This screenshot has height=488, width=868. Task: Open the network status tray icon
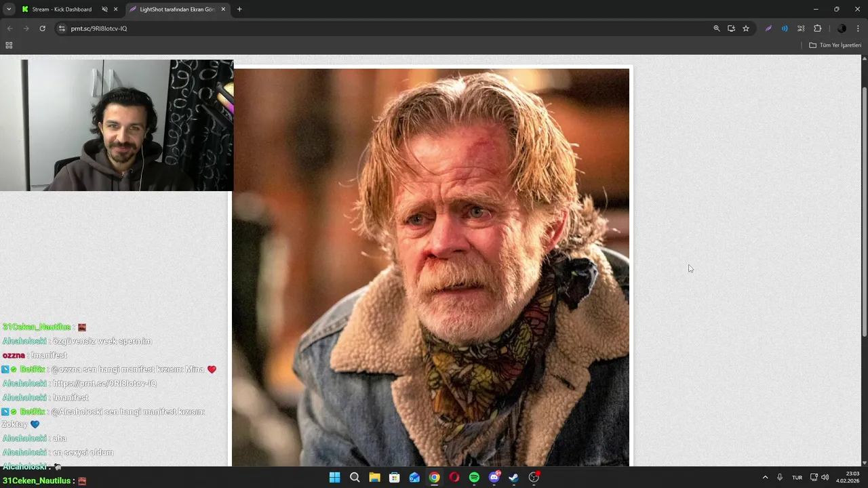tap(814, 477)
